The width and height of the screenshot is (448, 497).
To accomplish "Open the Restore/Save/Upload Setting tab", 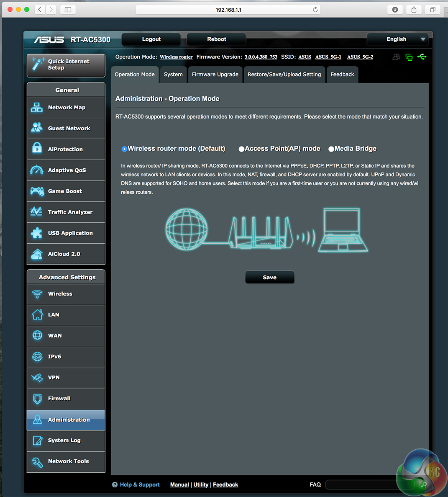I will pos(284,75).
